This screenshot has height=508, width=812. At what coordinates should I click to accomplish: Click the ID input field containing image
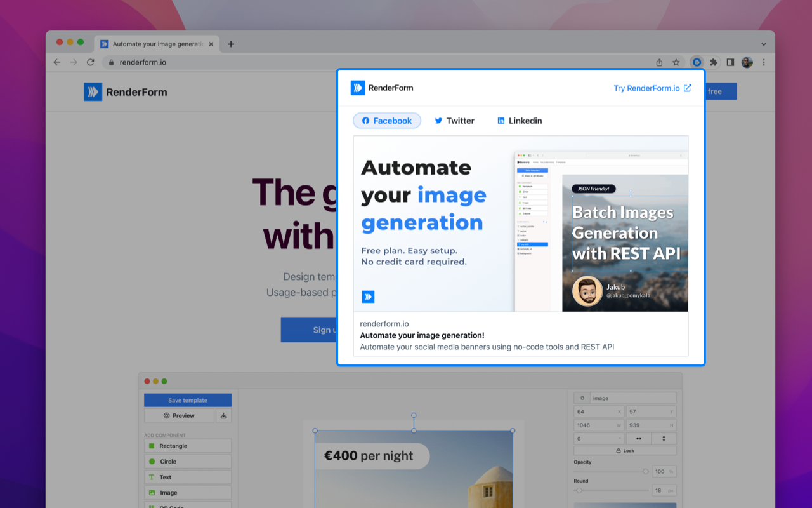click(x=634, y=398)
